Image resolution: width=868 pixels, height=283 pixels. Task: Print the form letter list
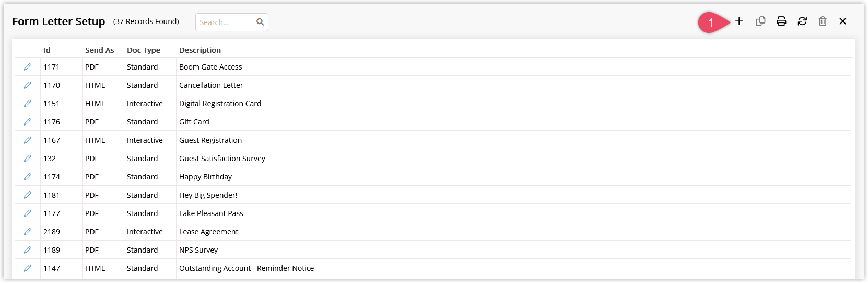click(781, 21)
